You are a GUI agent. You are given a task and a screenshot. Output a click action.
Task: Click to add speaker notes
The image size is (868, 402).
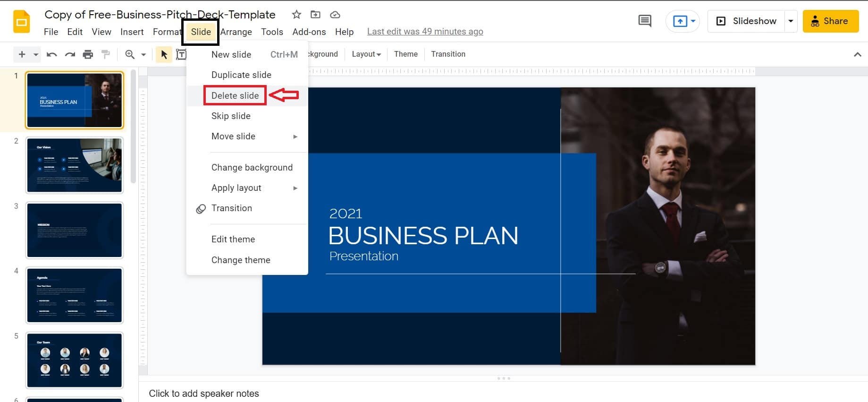point(204,393)
